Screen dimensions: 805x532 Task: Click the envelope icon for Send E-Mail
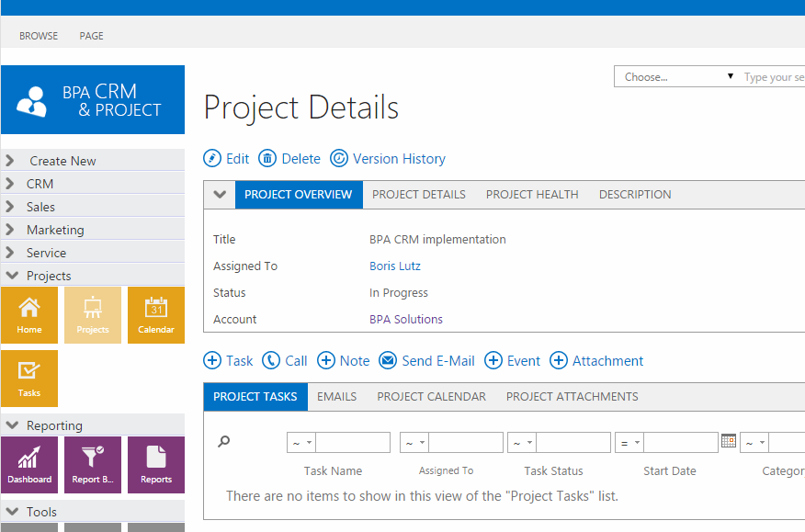pos(388,360)
